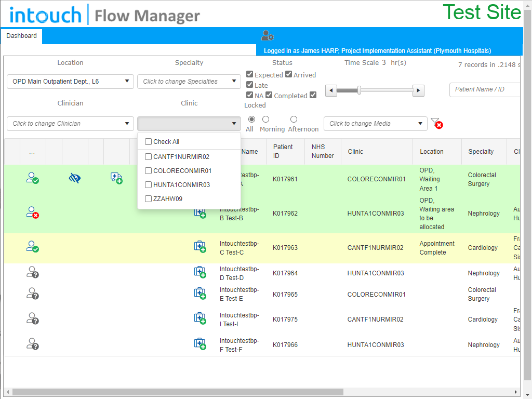532x399 pixels.
Task: Decrease time scale with left arrow
Action: tap(331, 90)
